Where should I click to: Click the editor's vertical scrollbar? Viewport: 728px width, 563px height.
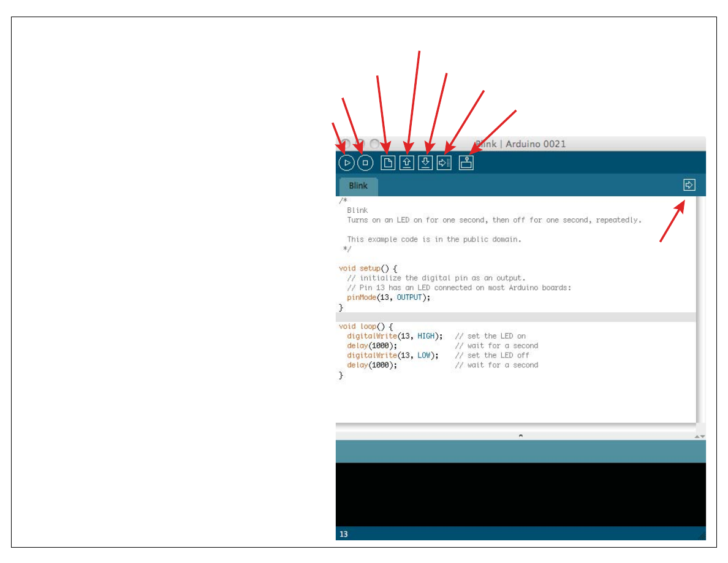(x=700, y=307)
